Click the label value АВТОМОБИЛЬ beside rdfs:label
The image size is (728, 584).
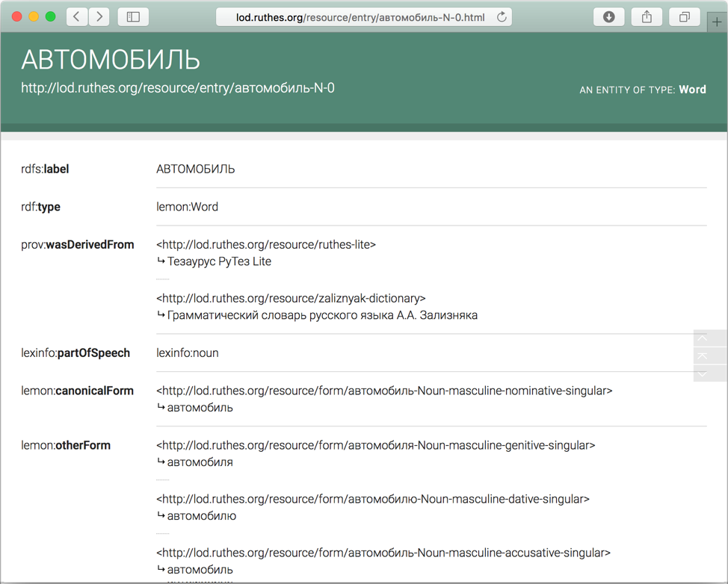click(x=196, y=169)
